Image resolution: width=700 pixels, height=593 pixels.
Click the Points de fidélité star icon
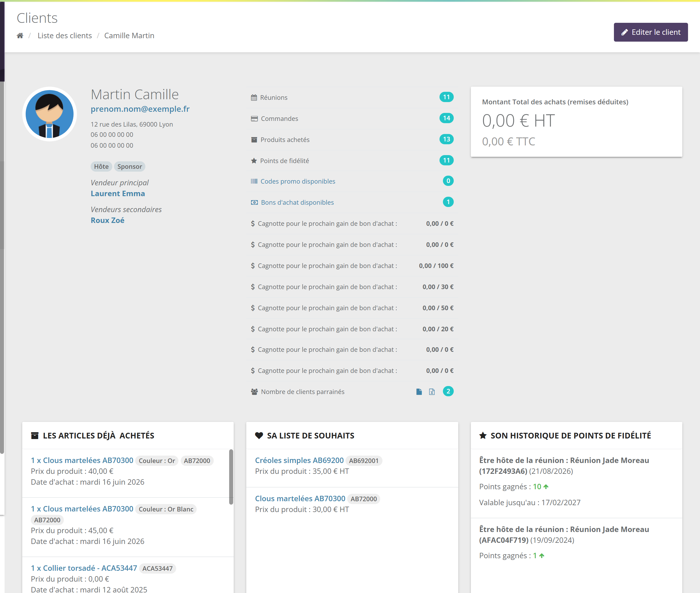254,161
